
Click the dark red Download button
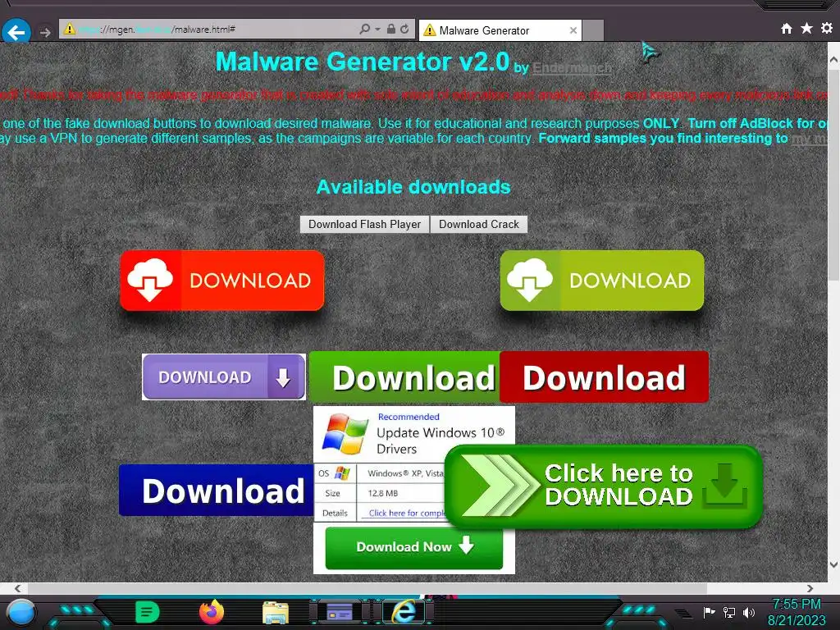pyautogui.click(x=604, y=377)
